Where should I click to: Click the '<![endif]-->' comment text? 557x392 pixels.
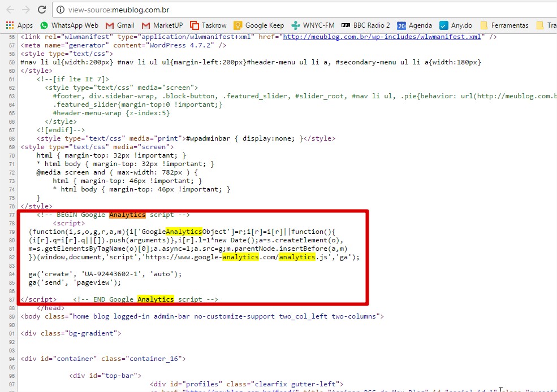point(61,130)
